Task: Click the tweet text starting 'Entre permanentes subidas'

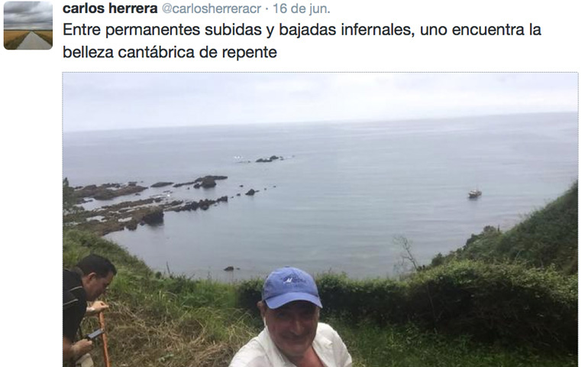Action: (302, 41)
